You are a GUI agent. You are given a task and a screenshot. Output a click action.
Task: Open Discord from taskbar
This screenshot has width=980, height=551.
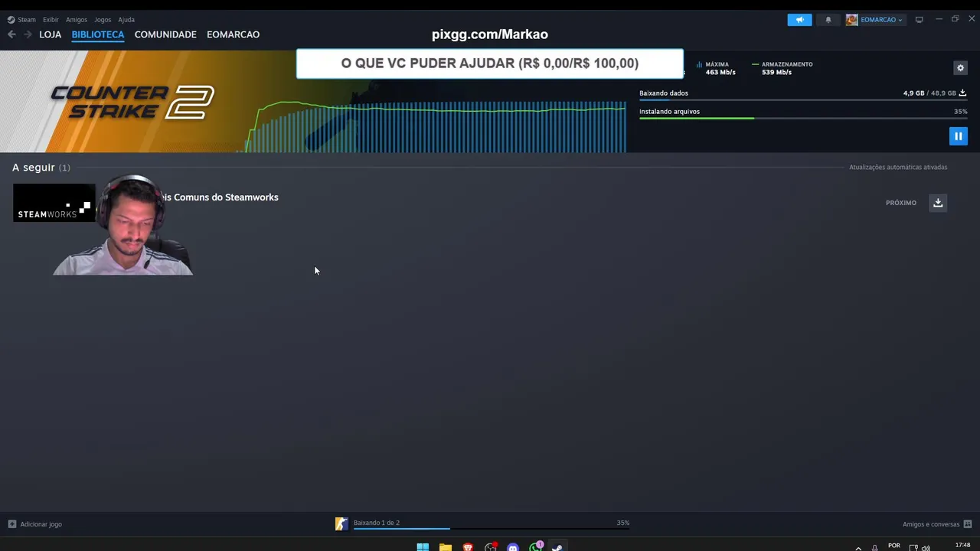[513, 547]
